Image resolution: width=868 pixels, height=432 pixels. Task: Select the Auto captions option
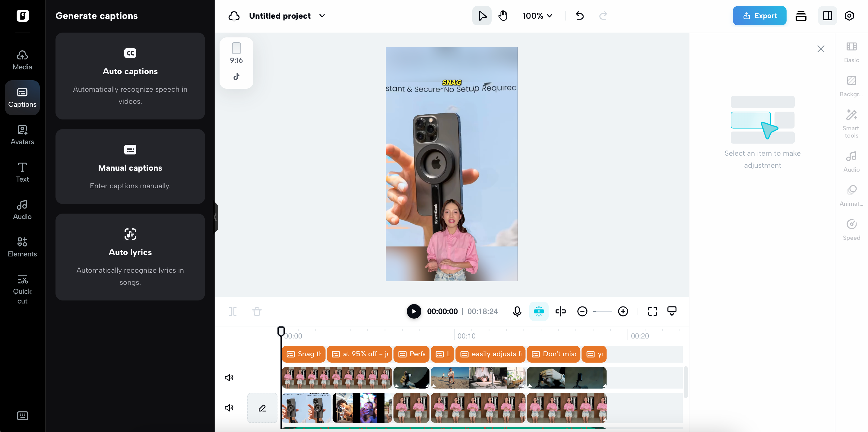(130, 76)
